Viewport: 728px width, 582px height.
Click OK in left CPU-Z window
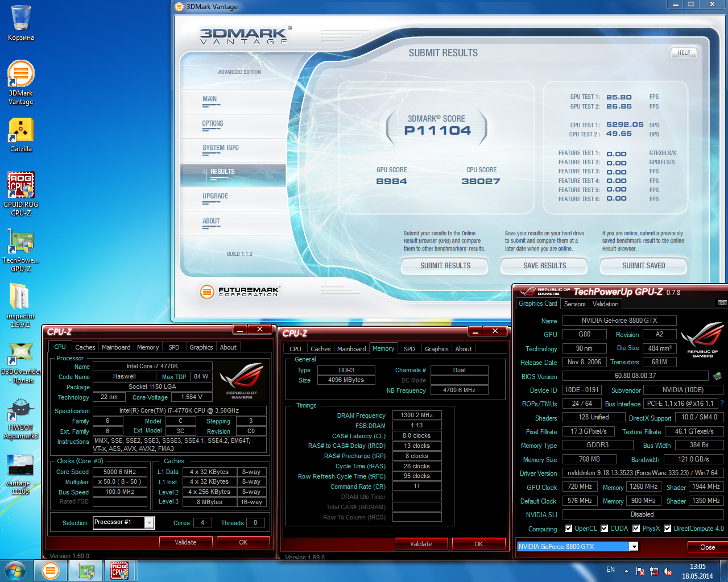pyautogui.click(x=243, y=542)
